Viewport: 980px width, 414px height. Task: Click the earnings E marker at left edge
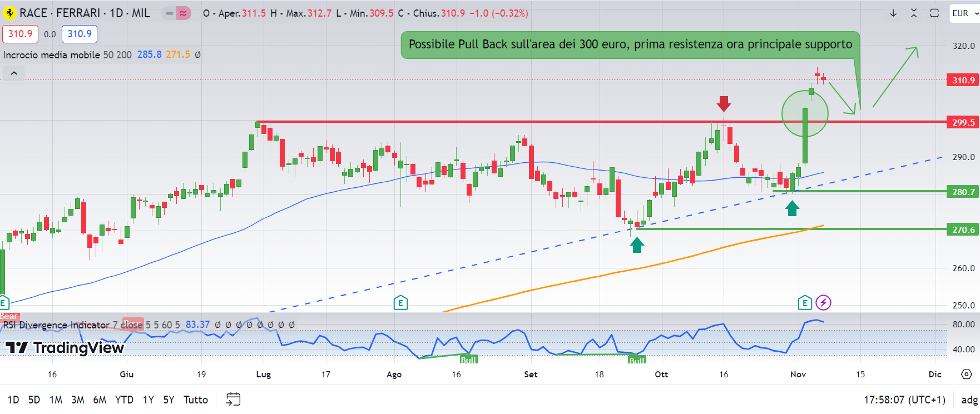click(x=3, y=303)
